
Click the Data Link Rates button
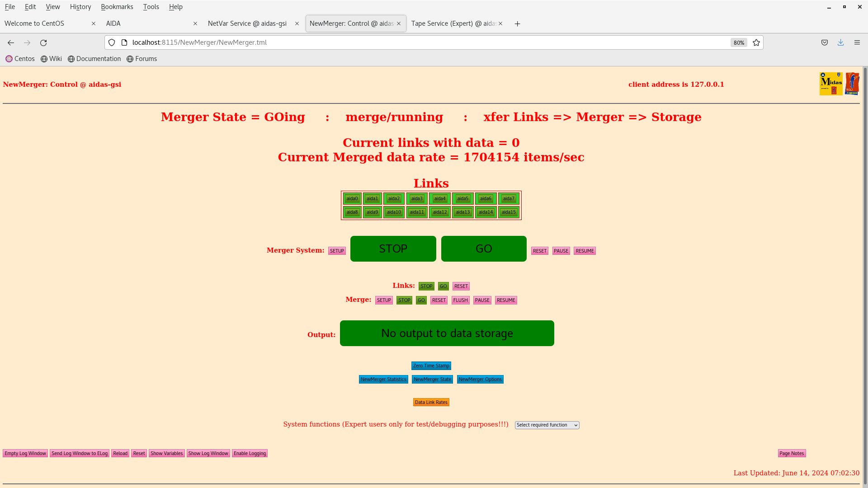[431, 402]
